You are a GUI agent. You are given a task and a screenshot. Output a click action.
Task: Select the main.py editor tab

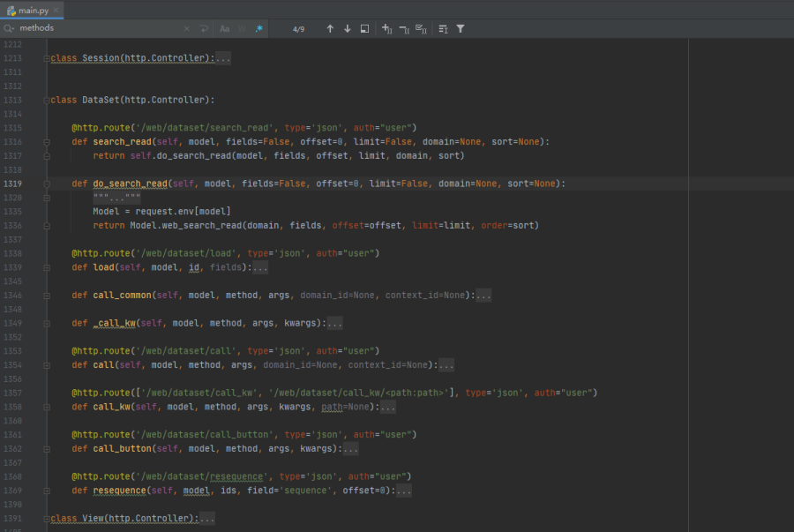pos(33,9)
